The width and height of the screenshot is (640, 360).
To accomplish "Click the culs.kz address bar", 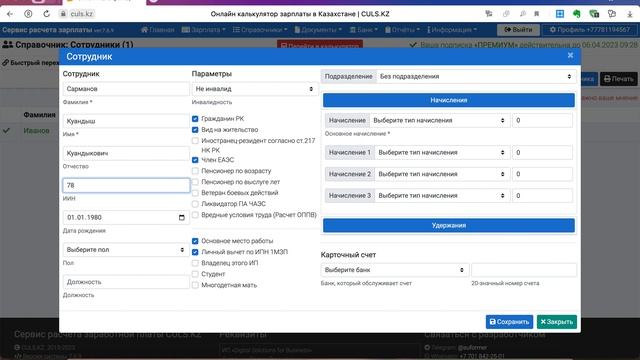I will (x=82, y=14).
